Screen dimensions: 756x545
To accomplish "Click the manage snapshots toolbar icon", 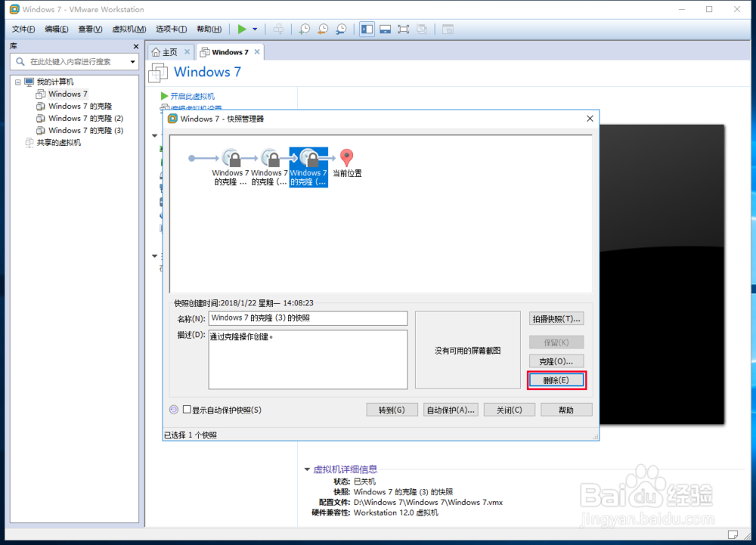I will pos(341,29).
